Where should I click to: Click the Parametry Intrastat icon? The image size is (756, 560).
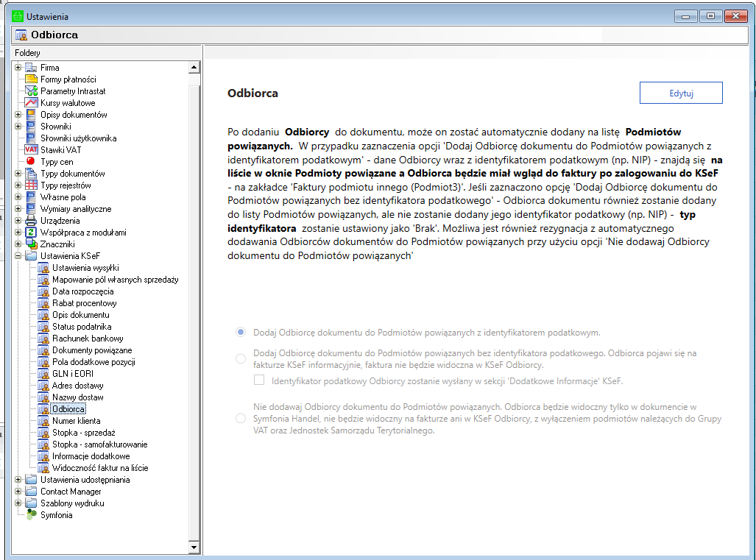30,91
